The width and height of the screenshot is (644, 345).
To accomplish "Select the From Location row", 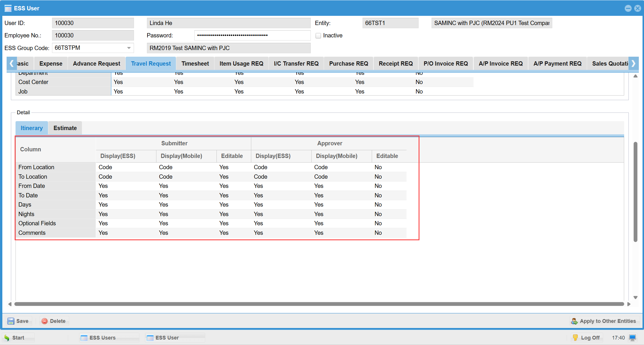I will coord(211,167).
